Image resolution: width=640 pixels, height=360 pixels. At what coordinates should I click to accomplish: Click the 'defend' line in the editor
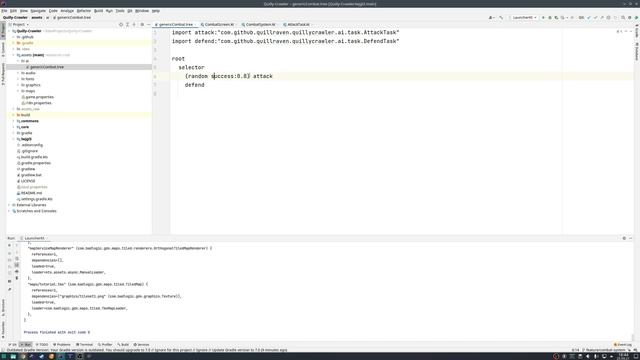point(195,85)
